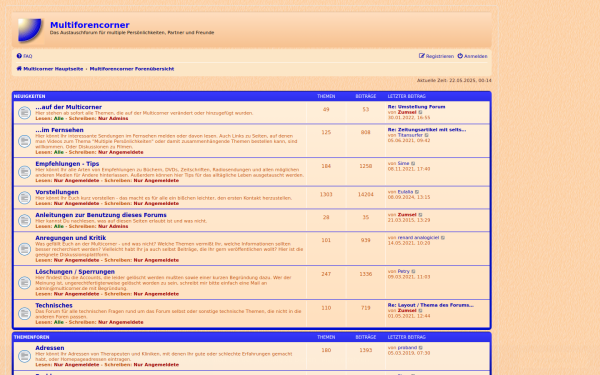Open the Registrieren link

(x=440, y=56)
